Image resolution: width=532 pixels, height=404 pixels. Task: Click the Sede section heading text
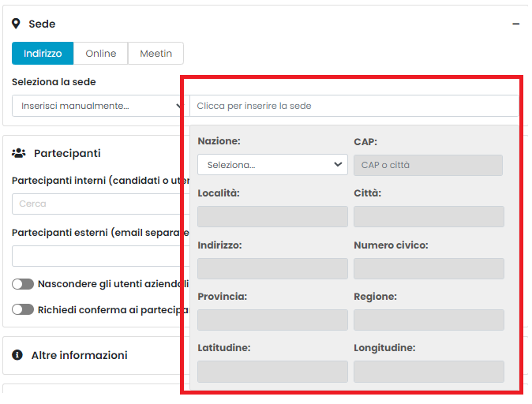[x=42, y=24]
